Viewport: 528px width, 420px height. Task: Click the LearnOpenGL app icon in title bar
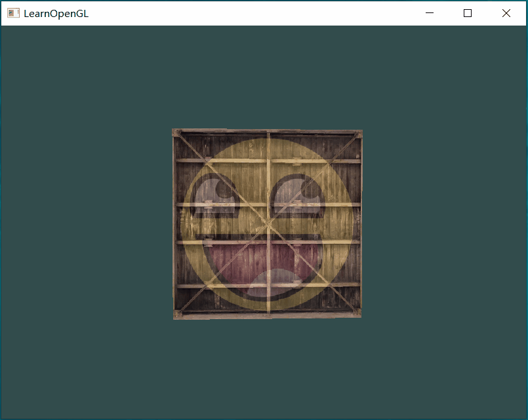click(x=13, y=13)
